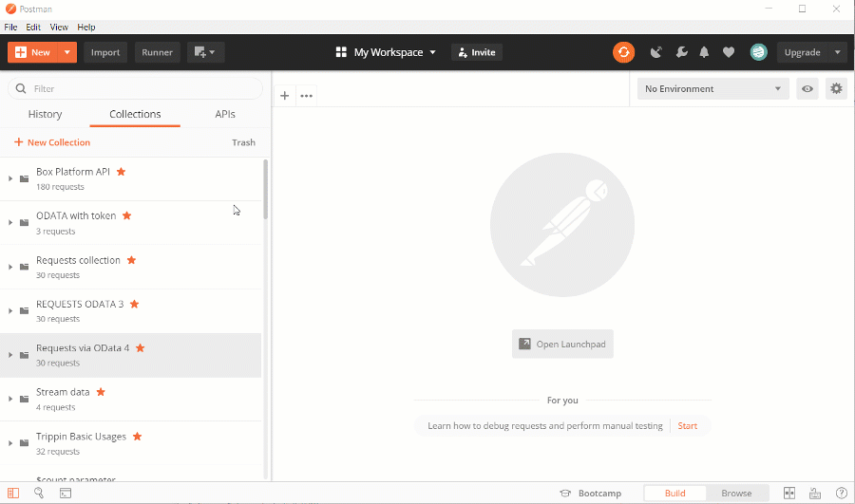Switch to Build mode
The image size is (855, 504).
[675, 494]
